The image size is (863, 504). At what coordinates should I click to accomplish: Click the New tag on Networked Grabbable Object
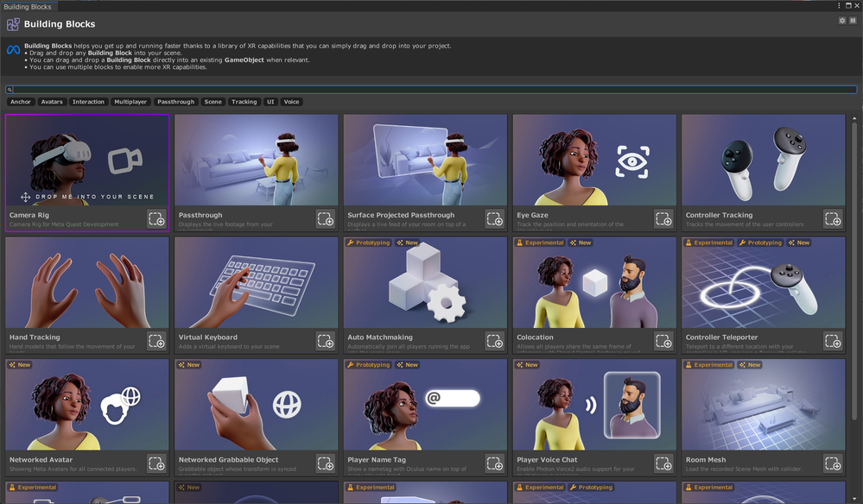pos(189,364)
